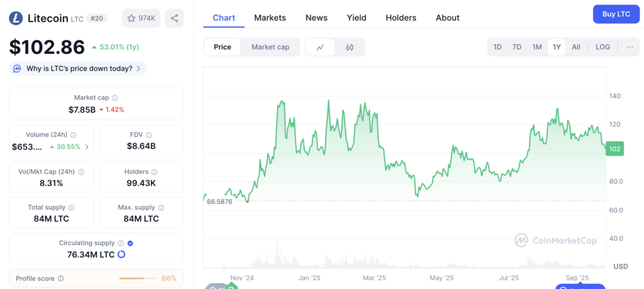Open the News tab
Screen dimensions: 644x289
click(x=316, y=18)
